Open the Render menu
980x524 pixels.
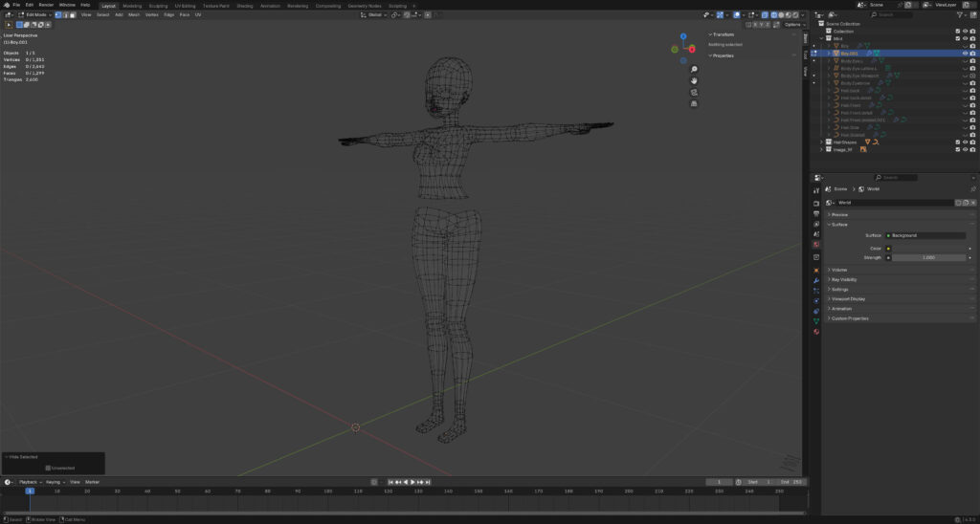46,5
